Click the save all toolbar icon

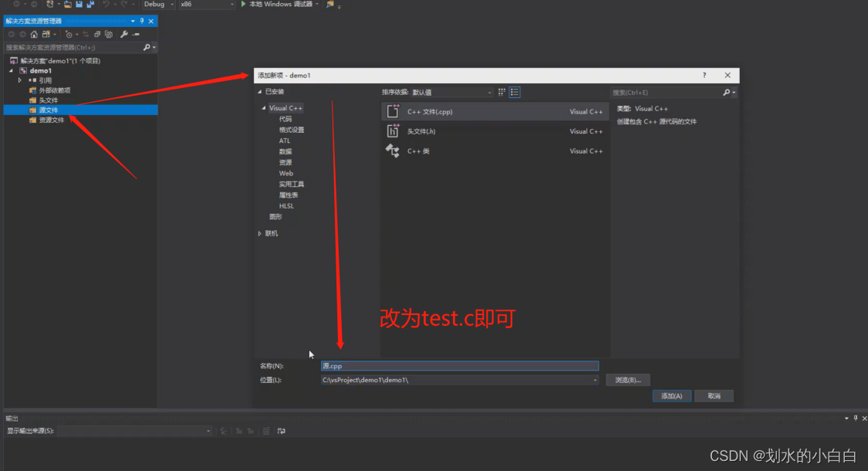point(91,4)
